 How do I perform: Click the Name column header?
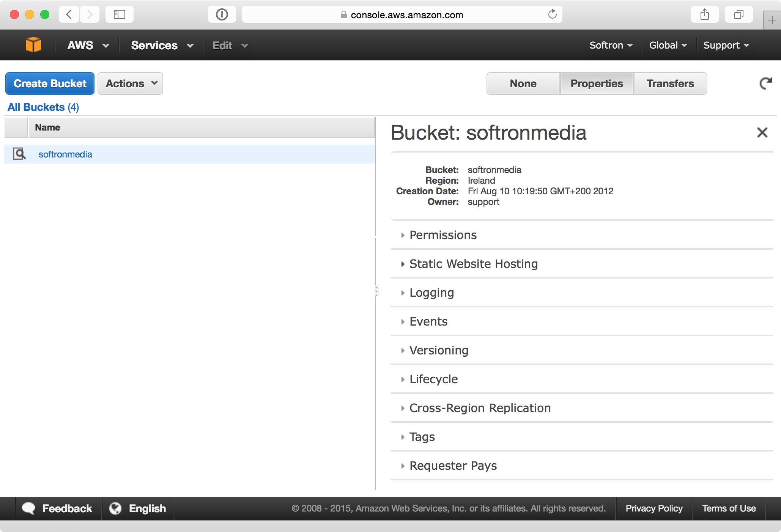202,127
